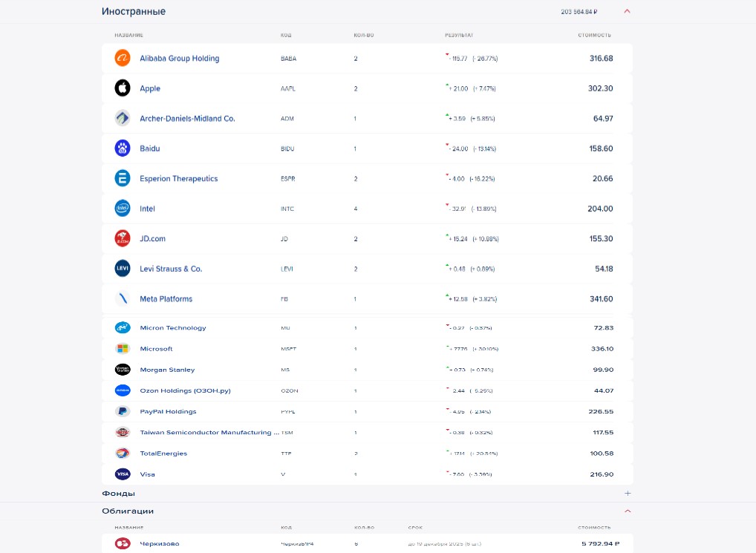Click the Ozon Holdings logo icon

(123, 390)
